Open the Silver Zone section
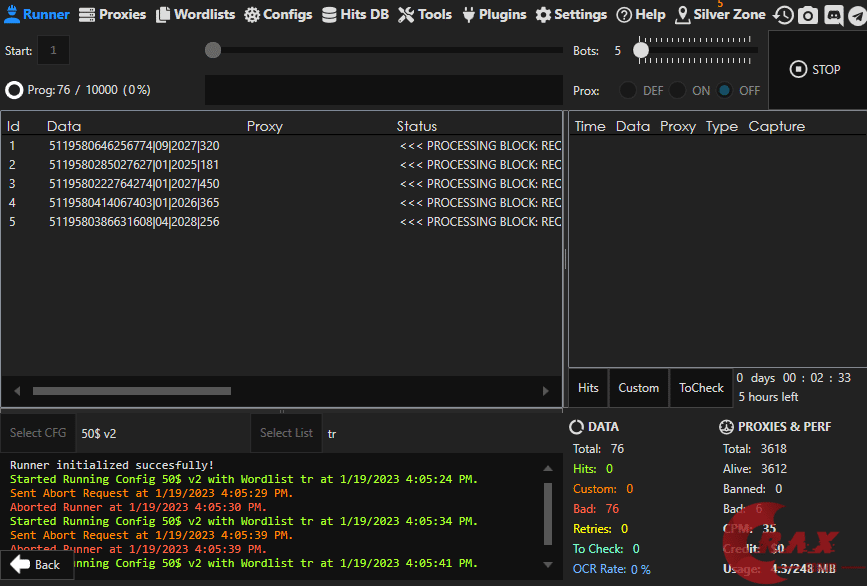 click(x=720, y=15)
